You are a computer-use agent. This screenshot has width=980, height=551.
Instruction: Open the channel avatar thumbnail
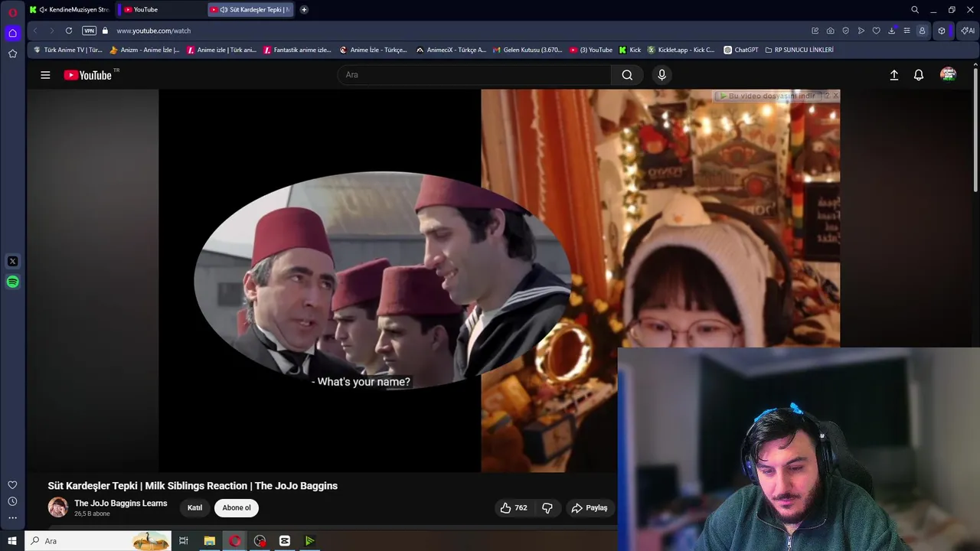pos(57,507)
